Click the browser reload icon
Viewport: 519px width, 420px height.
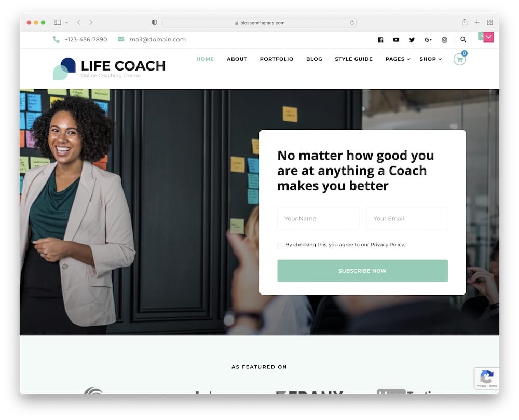(352, 23)
